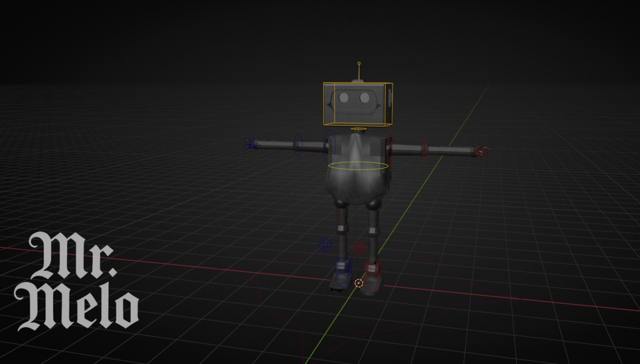This screenshot has width=640, height=364.
Task: Click the blue shoulder ring control
Action: (x=330, y=146)
